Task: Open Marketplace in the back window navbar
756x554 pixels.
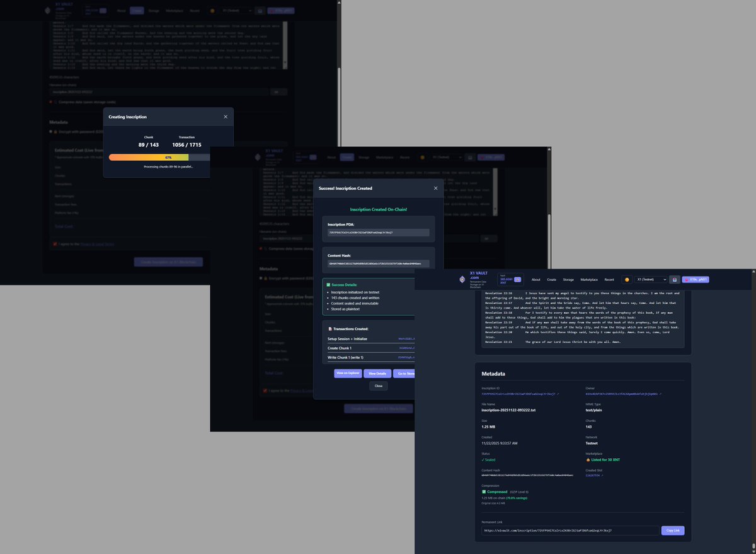Action: coord(175,11)
